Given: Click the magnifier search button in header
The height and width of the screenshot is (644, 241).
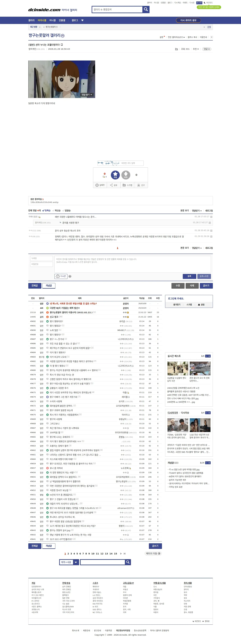Looking at the screenshot, I should (146, 10).
